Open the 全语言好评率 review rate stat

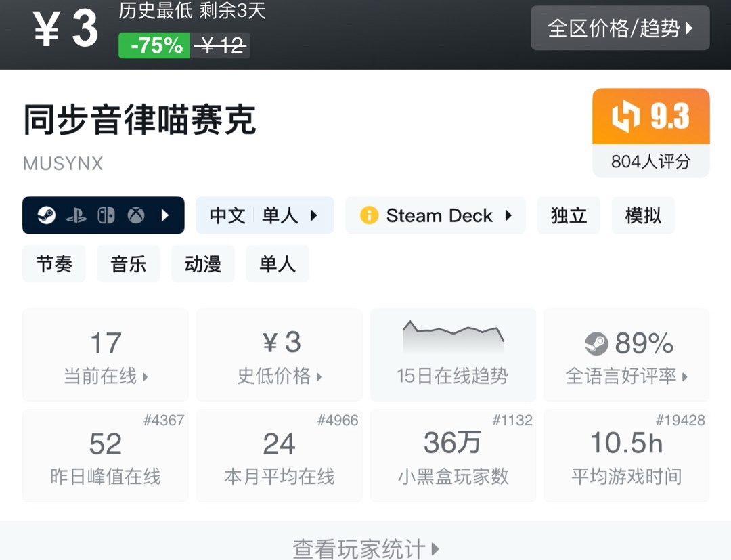coord(627,354)
